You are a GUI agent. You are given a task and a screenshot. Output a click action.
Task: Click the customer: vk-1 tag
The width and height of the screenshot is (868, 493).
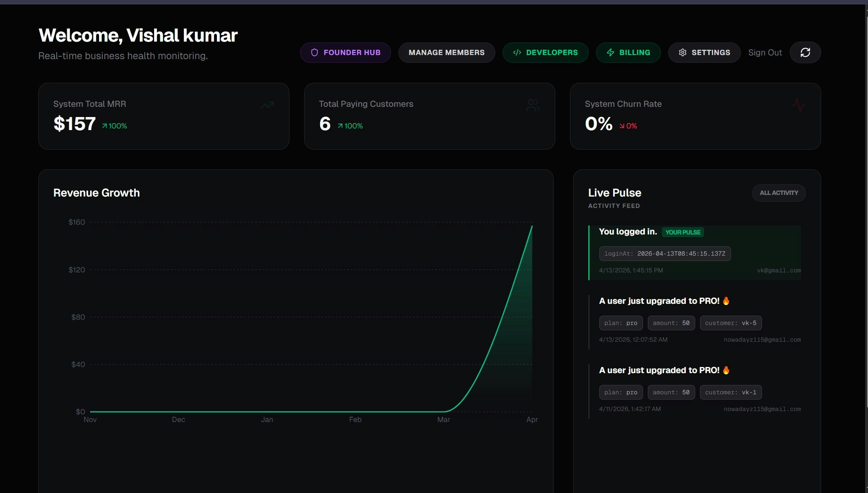coord(731,392)
